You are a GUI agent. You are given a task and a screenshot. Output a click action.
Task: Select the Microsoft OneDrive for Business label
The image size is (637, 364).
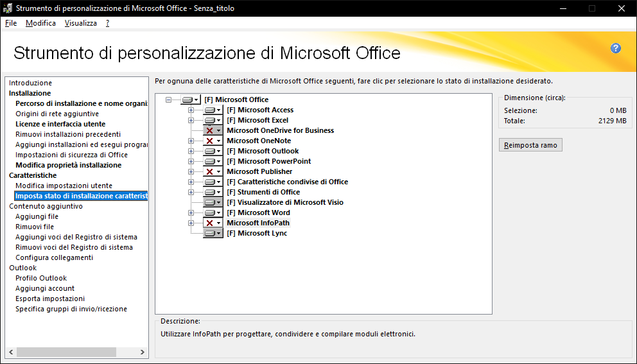click(x=281, y=130)
